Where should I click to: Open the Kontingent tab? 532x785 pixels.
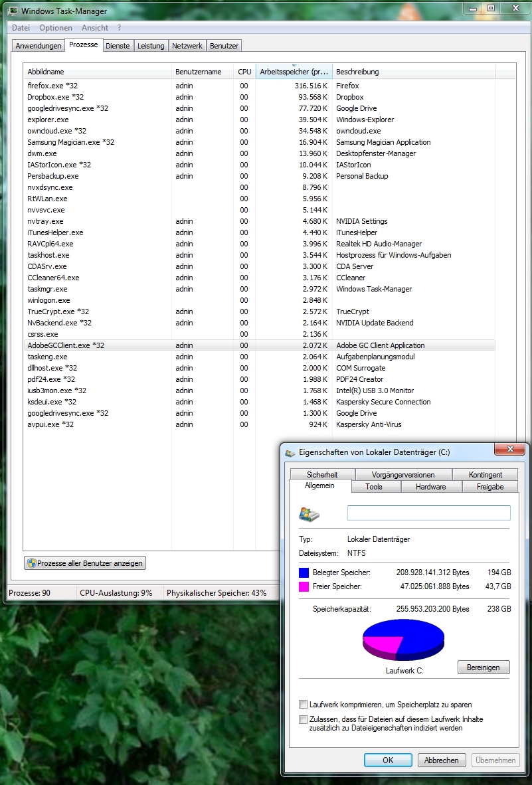tap(486, 475)
